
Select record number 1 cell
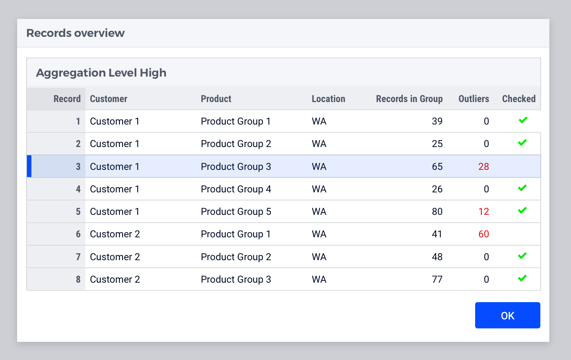click(56, 121)
